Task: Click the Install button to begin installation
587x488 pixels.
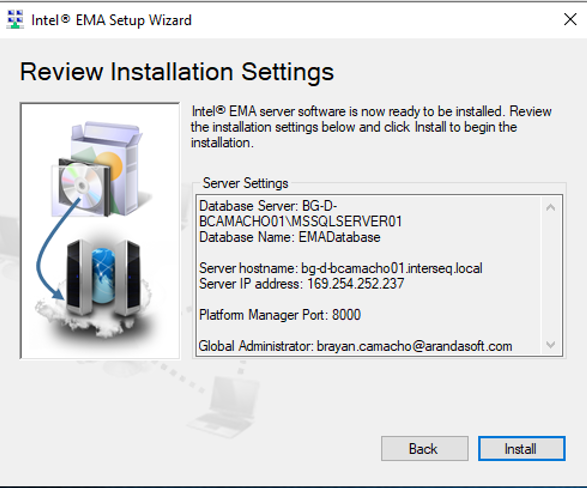Action: 521,448
